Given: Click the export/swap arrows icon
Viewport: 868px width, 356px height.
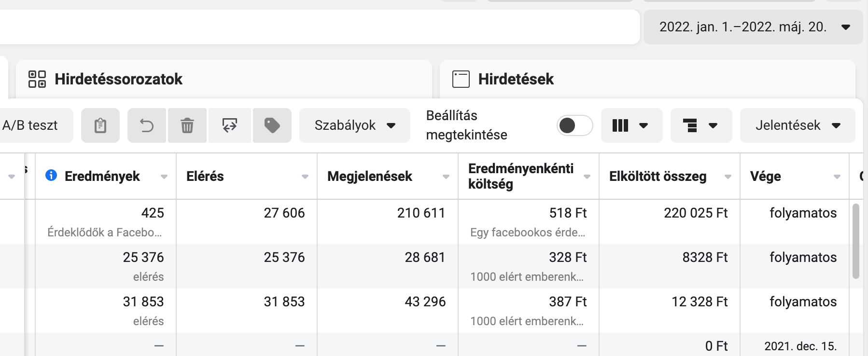Looking at the screenshot, I should pyautogui.click(x=230, y=125).
